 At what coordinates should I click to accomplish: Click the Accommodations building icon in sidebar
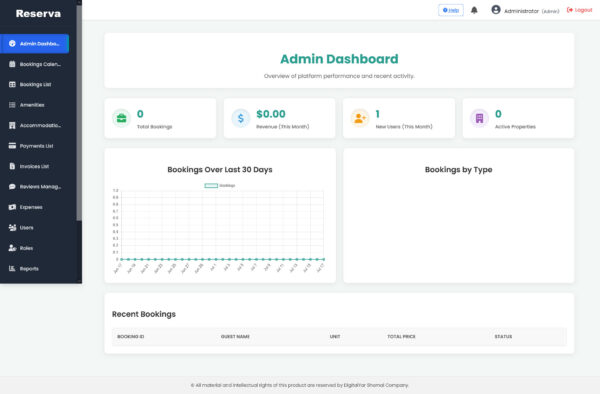click(x=12, y=125)
